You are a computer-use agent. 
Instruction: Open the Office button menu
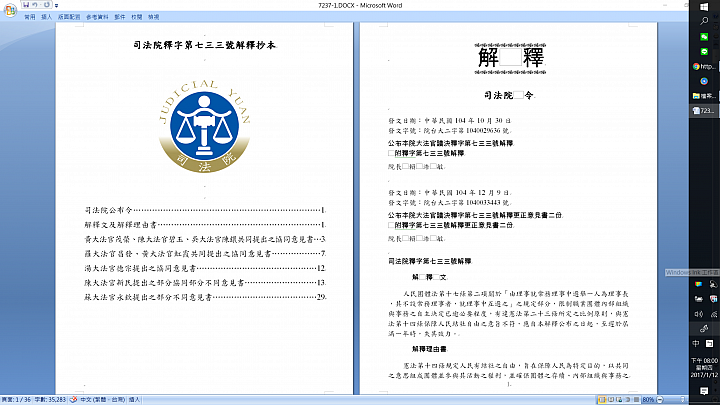[10, 10]
